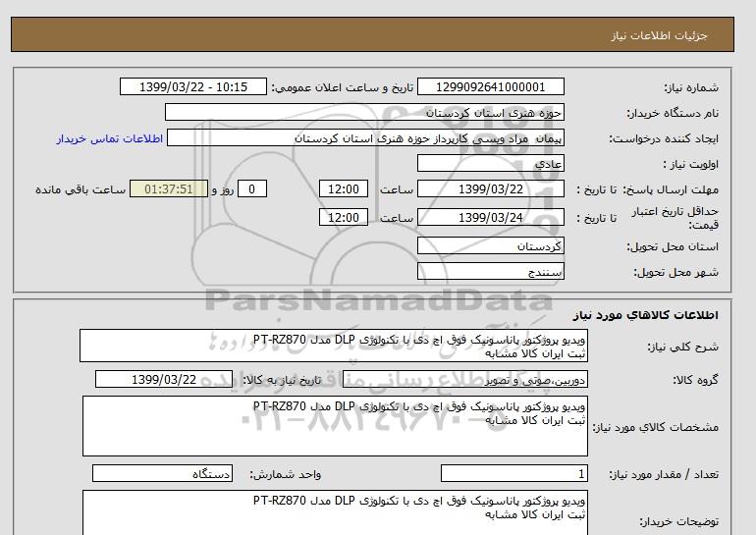
Task: Click the remaining time counter 01:37:51
Action: [x=169, y=188]
